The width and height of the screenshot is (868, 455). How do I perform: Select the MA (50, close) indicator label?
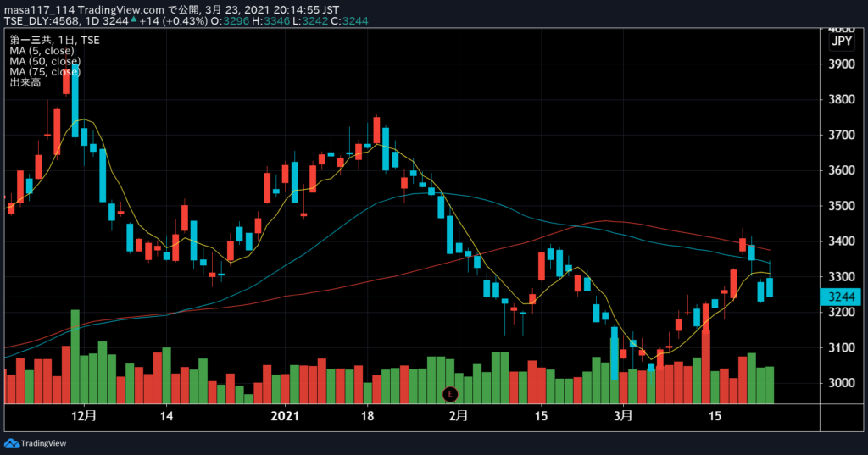pos(45,61)
